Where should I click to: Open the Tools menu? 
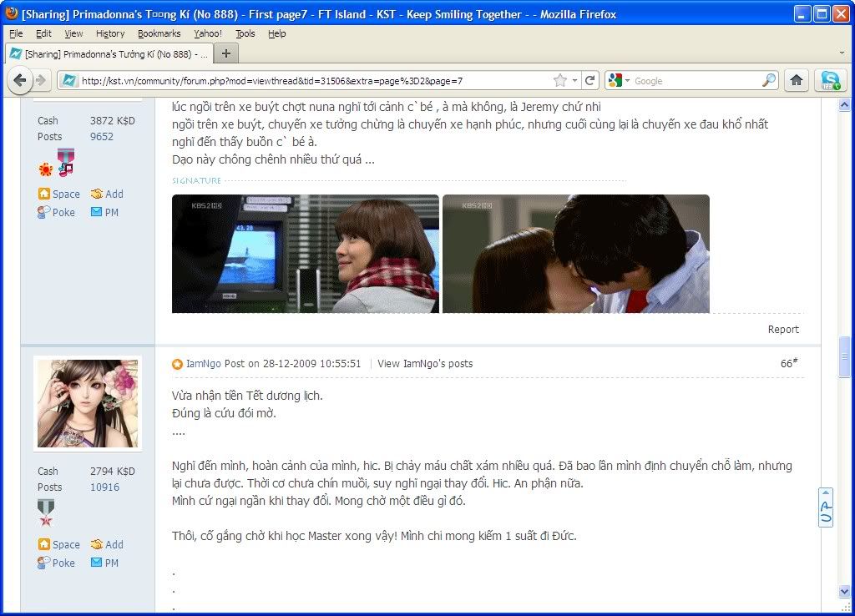tap(245, 33)
